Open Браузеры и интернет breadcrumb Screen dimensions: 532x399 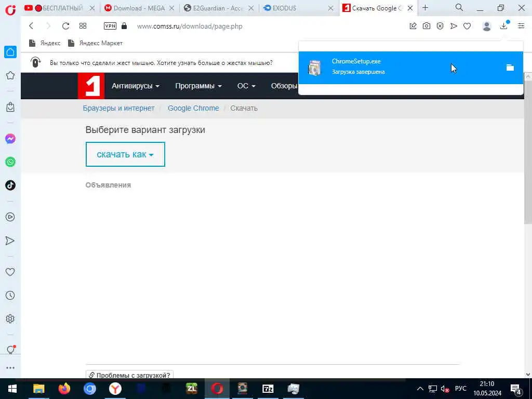pyautogui.click(x=119, y=108)
